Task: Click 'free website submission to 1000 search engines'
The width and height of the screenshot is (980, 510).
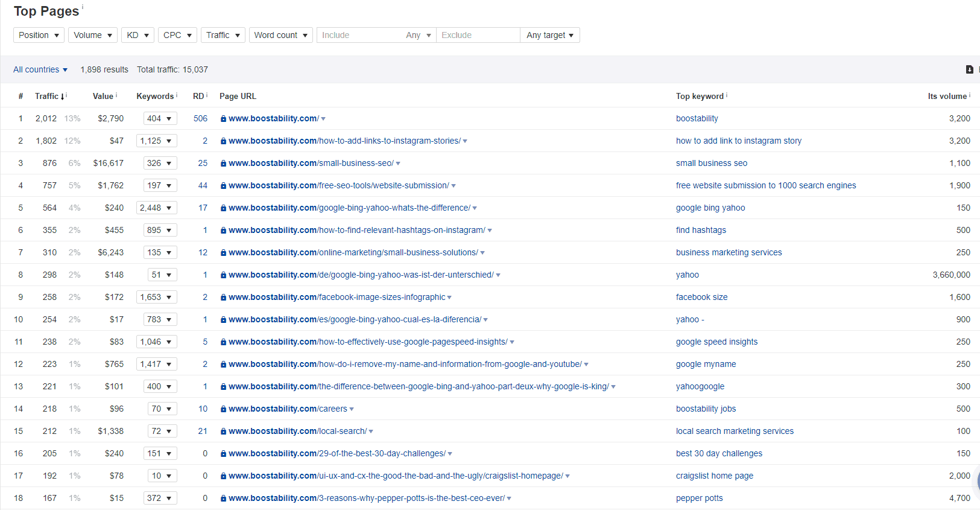Action: pos(766,185)
